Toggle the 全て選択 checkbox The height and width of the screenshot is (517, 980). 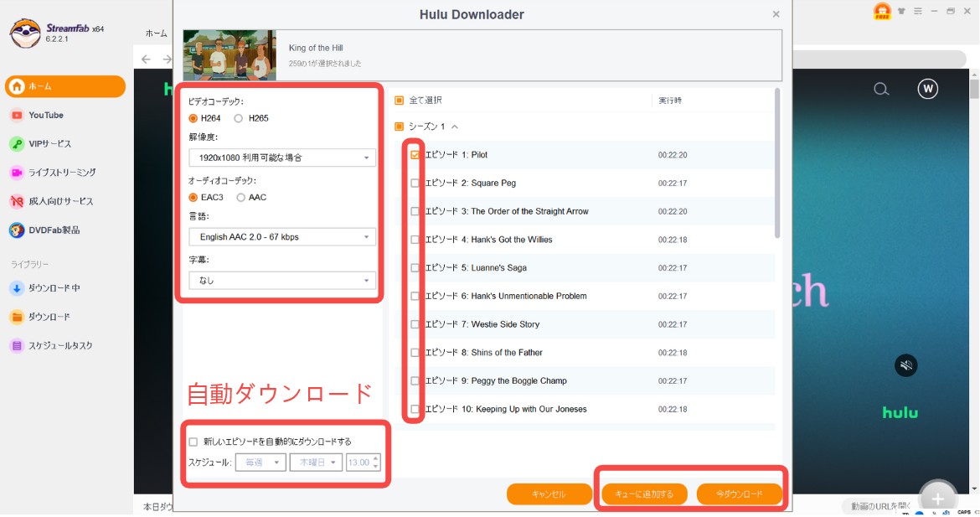tap(400, 100)
